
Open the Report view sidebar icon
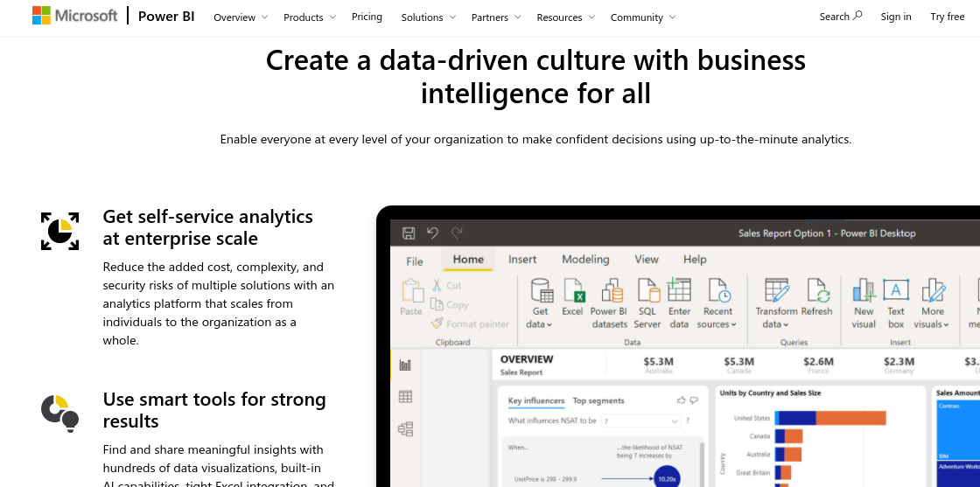[x=406, y=365]
